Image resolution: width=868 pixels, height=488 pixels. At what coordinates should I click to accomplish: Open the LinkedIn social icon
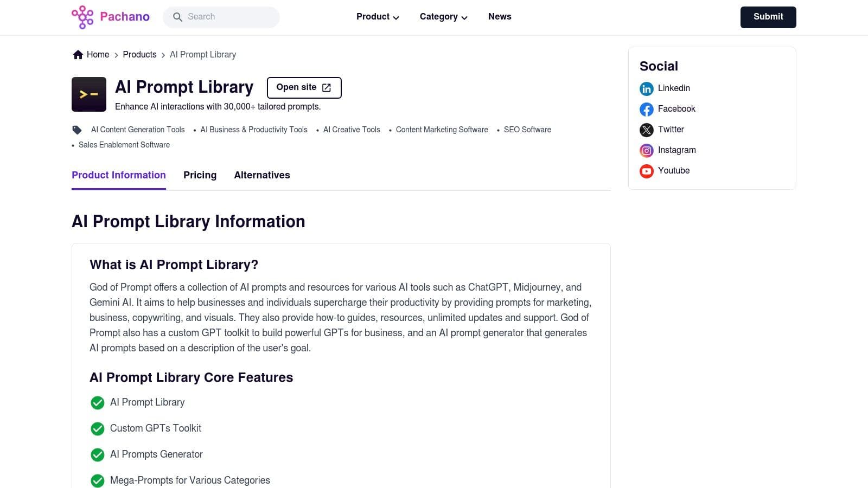click(x=646, y=89)
